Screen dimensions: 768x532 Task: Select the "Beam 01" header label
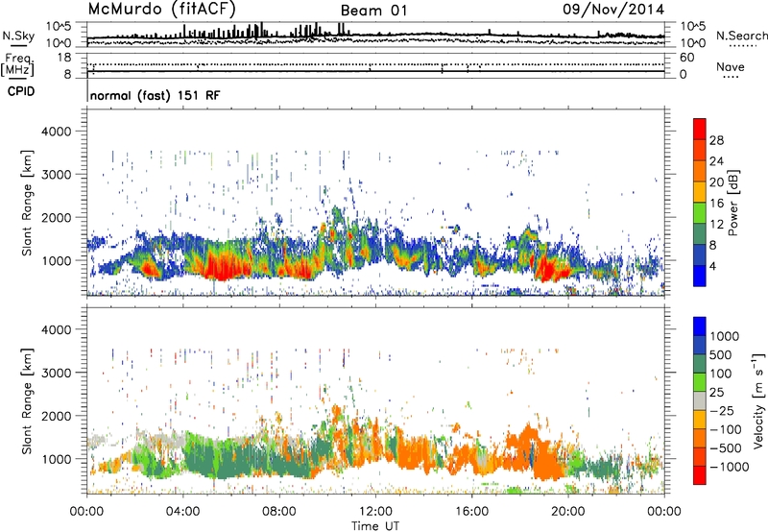click(373, 11)
